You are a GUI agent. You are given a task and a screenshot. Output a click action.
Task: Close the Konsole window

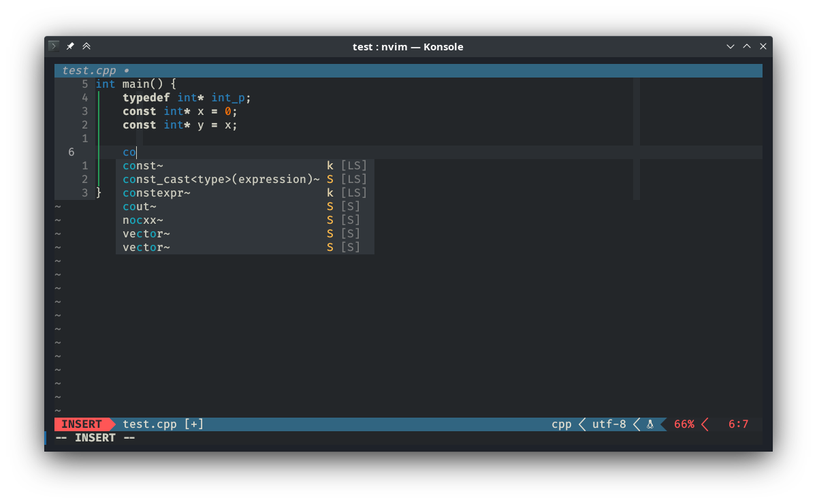point(763,46)
